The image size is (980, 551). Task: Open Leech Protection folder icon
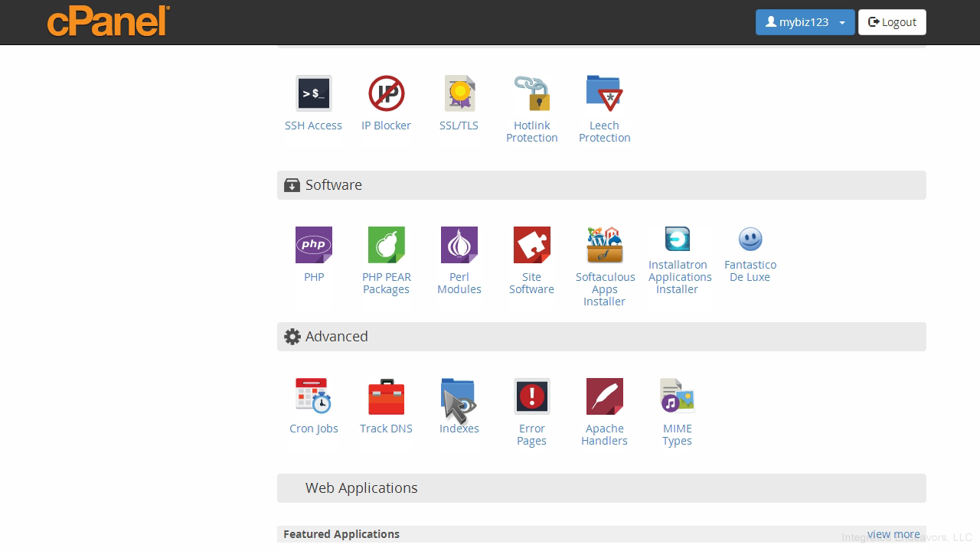click(x=604, y=94)
